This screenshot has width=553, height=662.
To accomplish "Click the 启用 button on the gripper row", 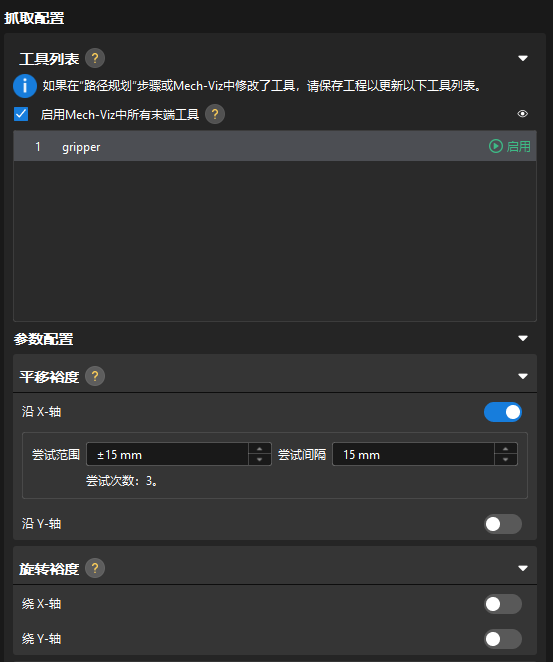I will click(x=510, y=147).
